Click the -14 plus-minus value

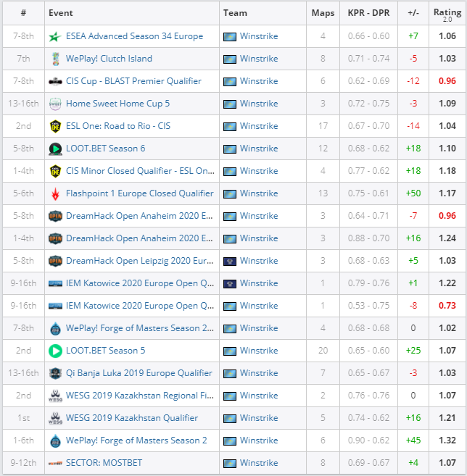tap(413, 126)
